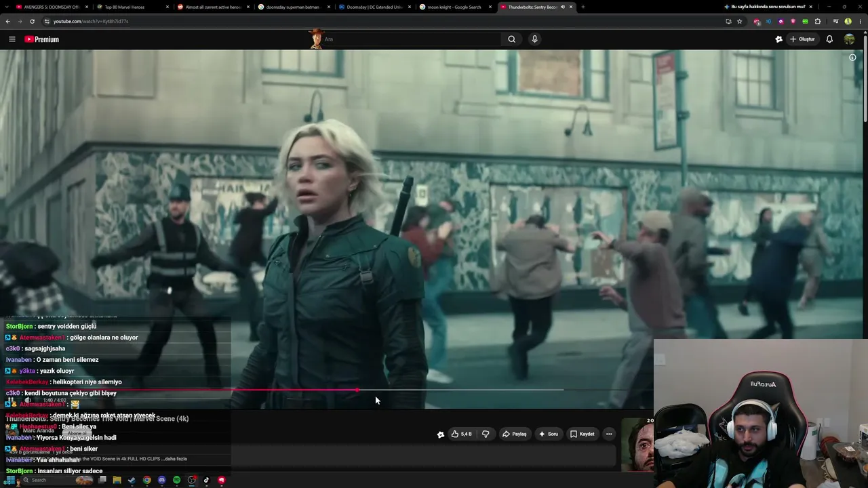Open the three-dot more actions menu
This screenshot has height=488, width=868.
(x=609, y=434)
